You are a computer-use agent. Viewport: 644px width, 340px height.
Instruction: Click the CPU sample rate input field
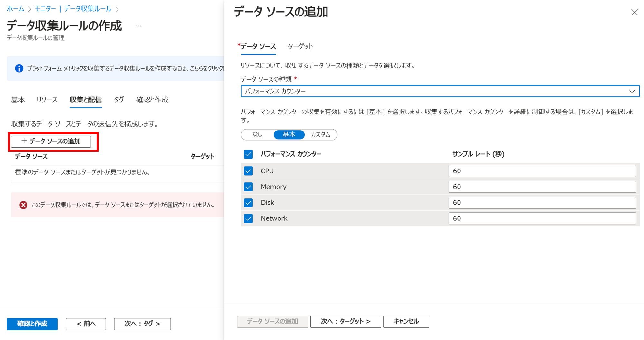542,171
